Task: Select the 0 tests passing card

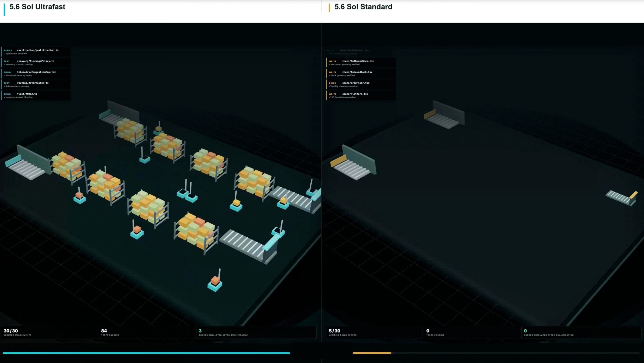Action: pyautogui.click(x=472, y=332)
